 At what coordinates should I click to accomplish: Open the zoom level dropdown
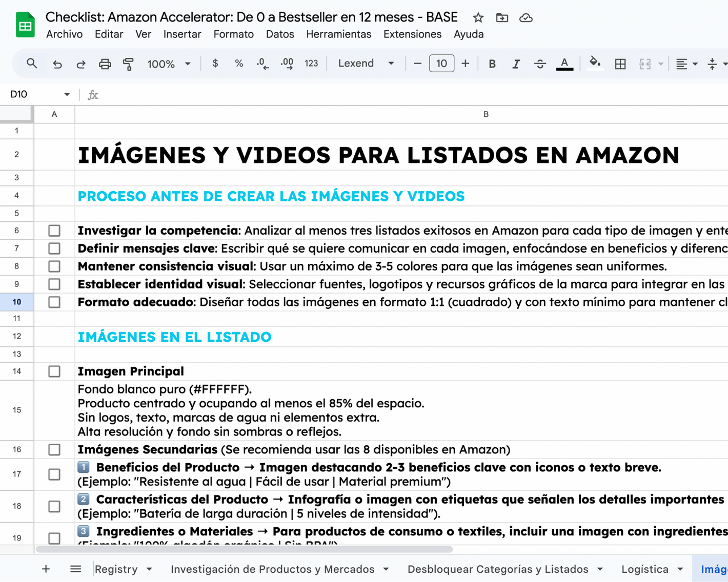tap(169, 64)
